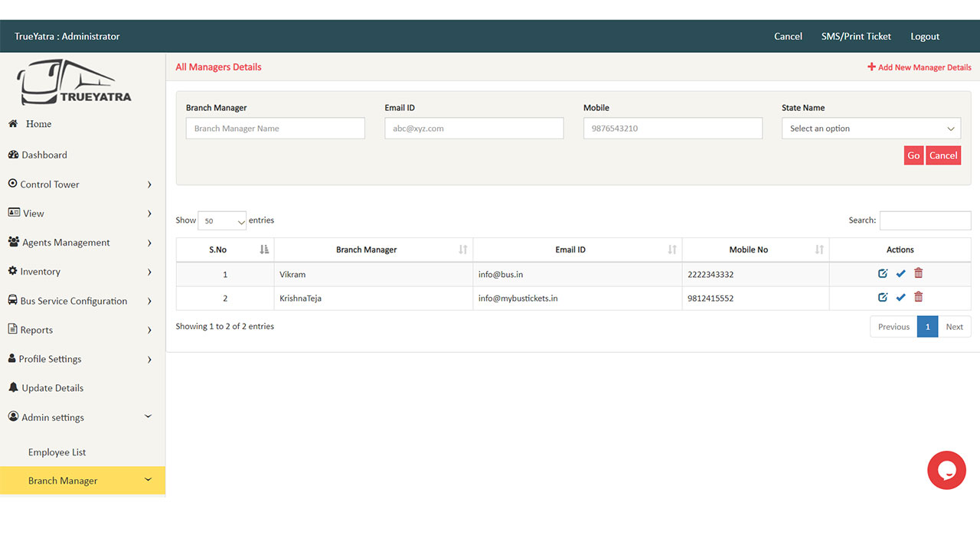Screen dimensions: 980x551
Task: Click the edit icon for KrishnaTeja
Action: 883,298
